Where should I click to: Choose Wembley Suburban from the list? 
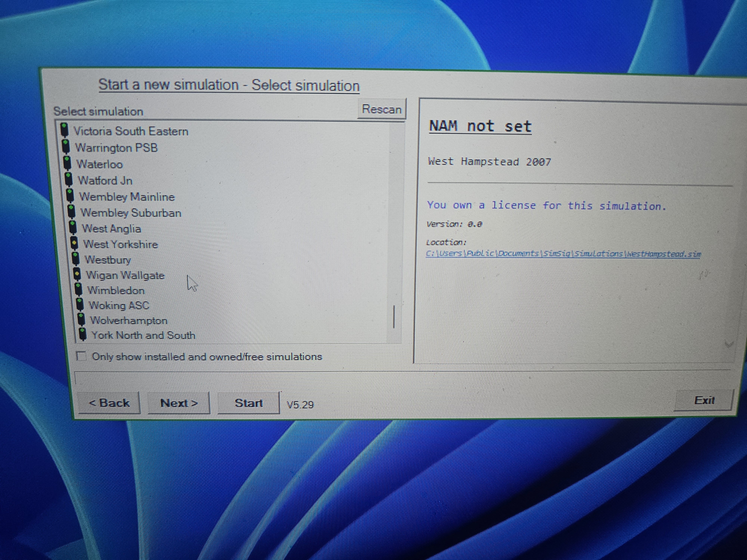click(x=131, y=213)
